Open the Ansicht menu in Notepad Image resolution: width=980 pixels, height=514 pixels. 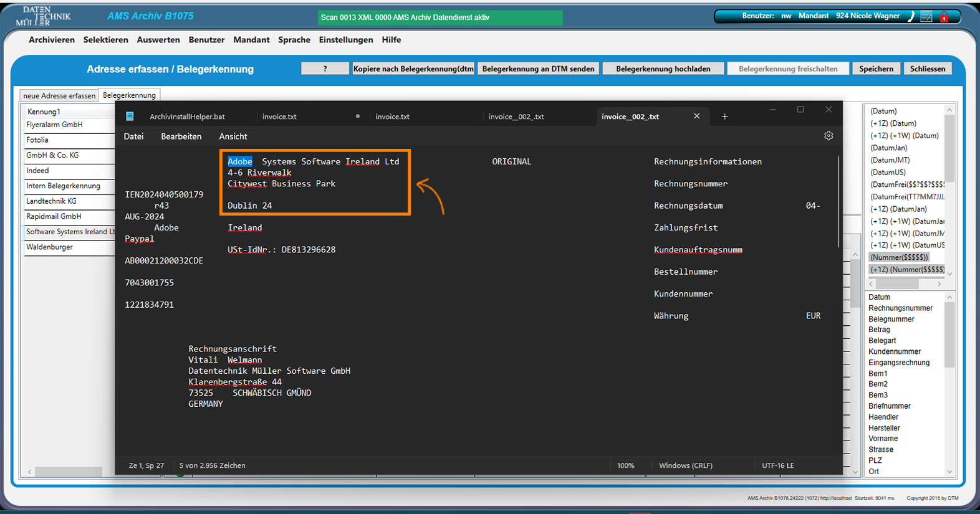tap(233, 136)
